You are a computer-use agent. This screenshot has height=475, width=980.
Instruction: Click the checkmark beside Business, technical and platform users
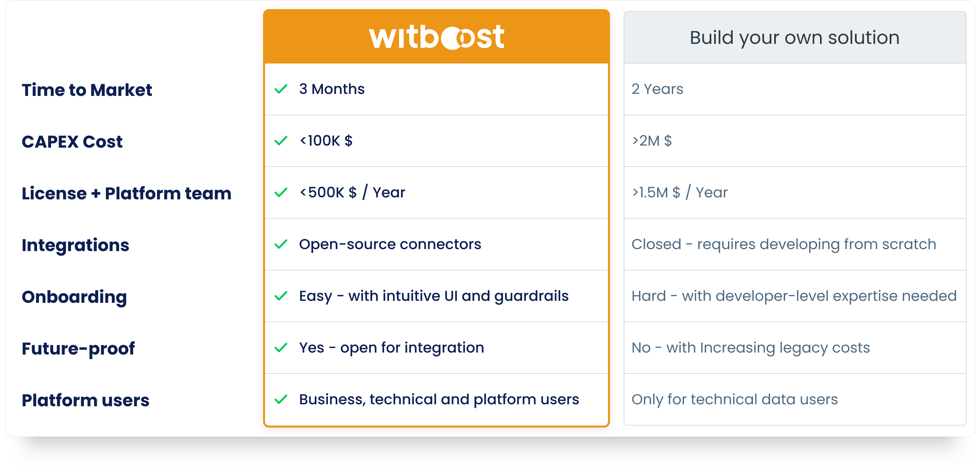(281, 399)
